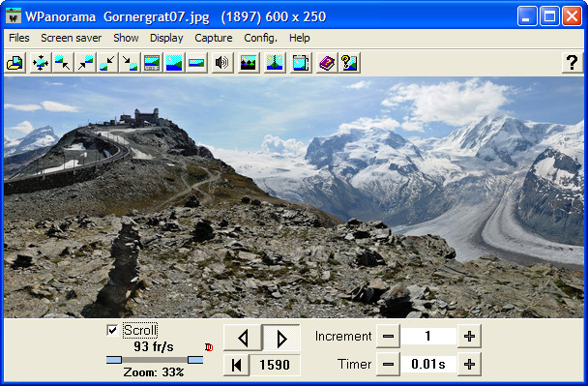588x386 pixels.
Task: Open an image file with the folder icon
Action: (15, 63)
